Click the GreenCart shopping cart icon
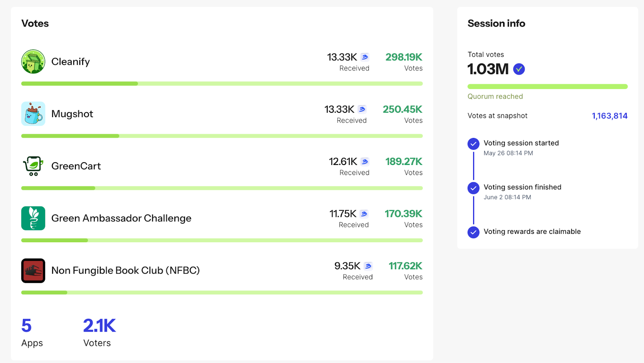The height and width of the screenshot is (363, 644). click(x=33, y=166)
